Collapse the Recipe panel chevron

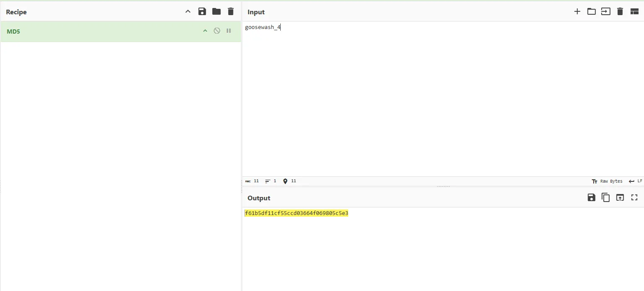pyautogui.click(x=188, y=12)
